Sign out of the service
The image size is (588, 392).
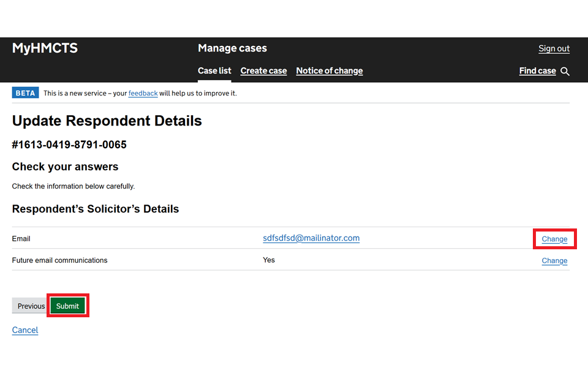tap(554, 49)
